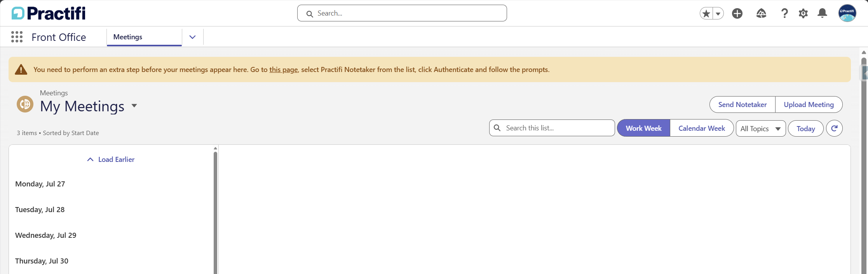Click the Search this list field
Screen dimensions: 868x274
(x=552, y=128)
